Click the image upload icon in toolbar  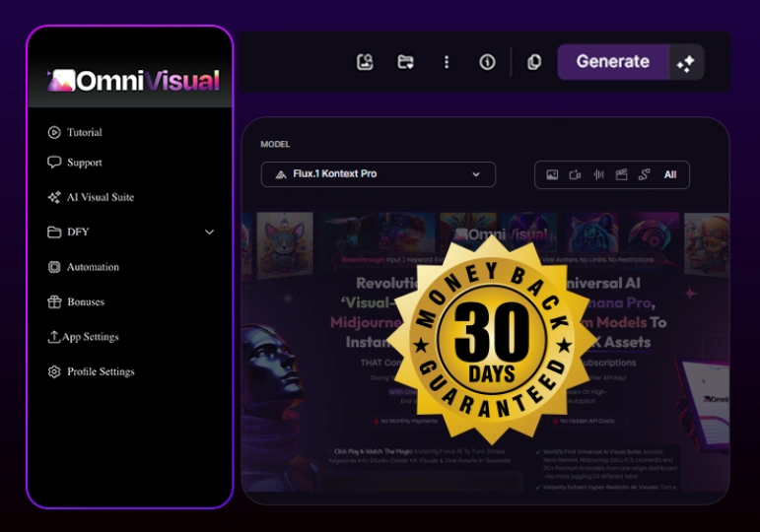pos(365,62)
